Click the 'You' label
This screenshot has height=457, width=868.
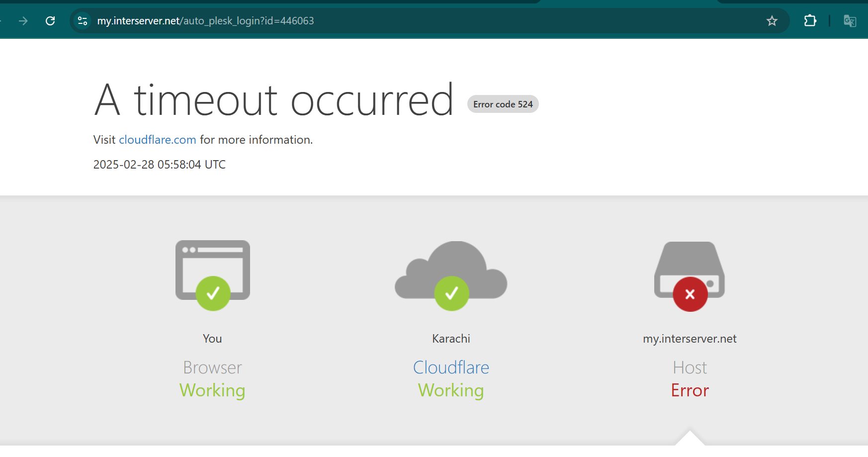212,339
